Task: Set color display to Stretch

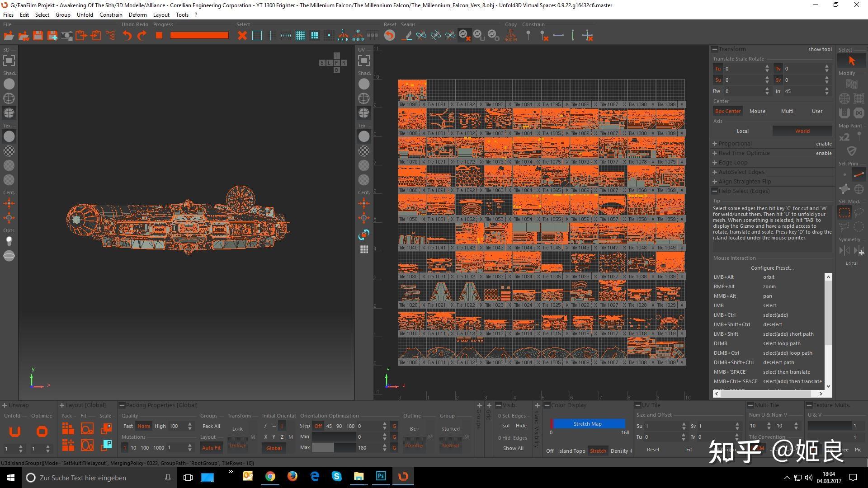Action: (x=598, y=451)
